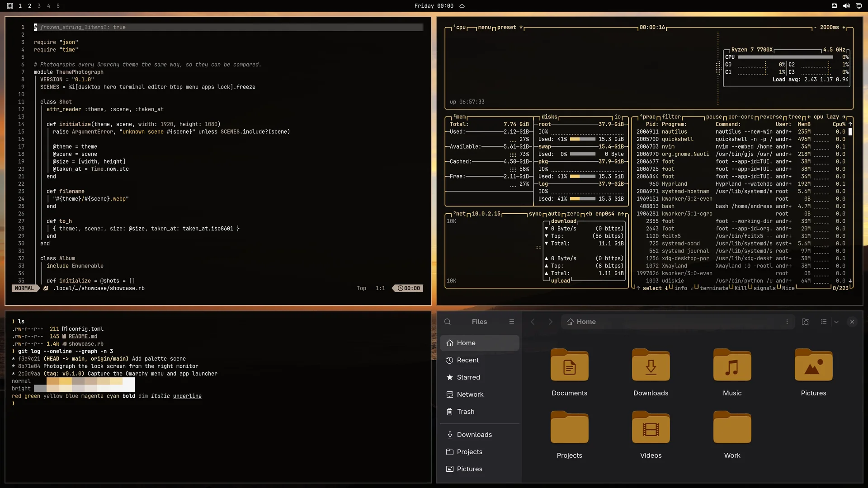Screen dimensions: 868x488
Task: Open Projects bookmark in Files sidebar
Action: [480, 452]
